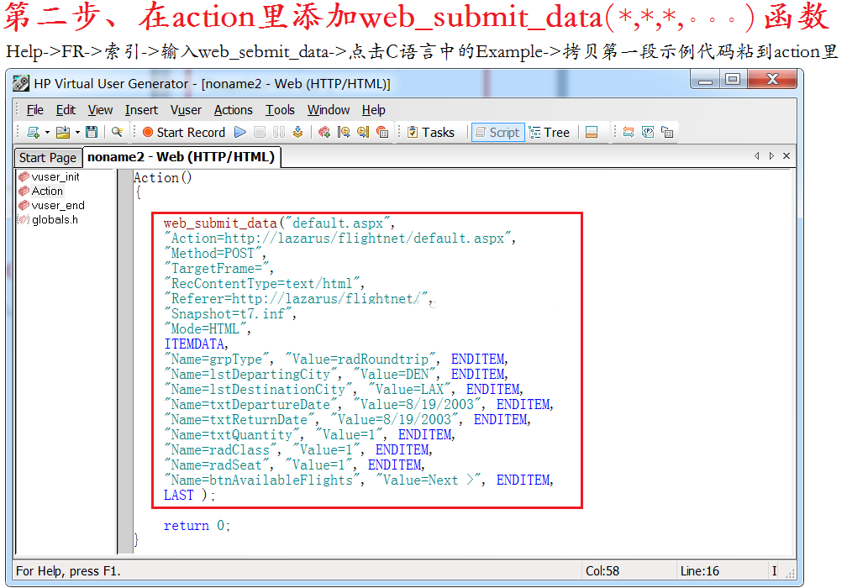Click the grey Pause icon
This screenshot has height=588, width=868.
pyautogui.click(x=279, y=132)
